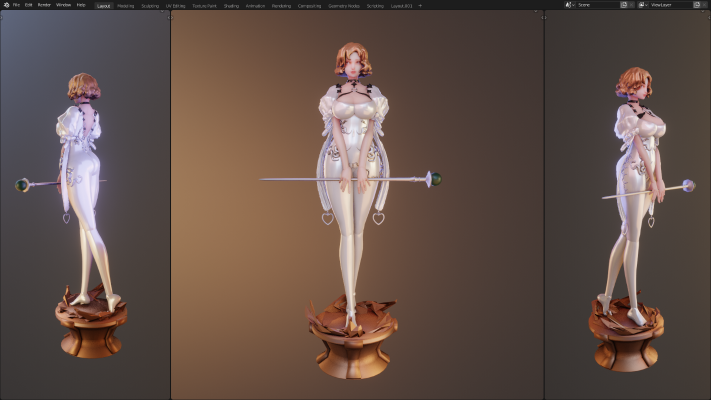Add a new workspace with plus icon
The image size is (711, 400).
tap(420, 5)
